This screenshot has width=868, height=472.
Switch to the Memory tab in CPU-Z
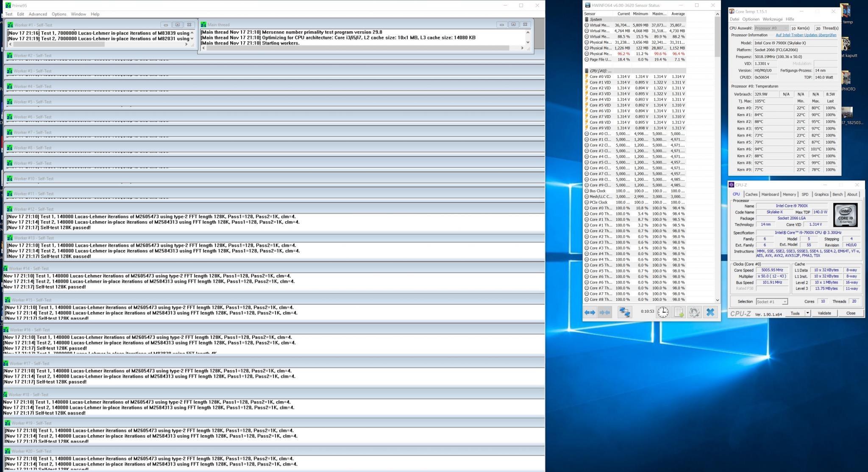789,194
